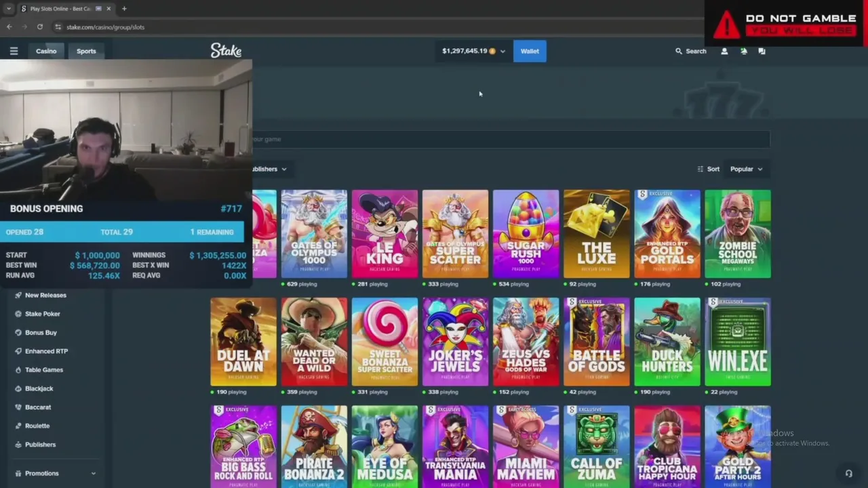The image size is (868, 488).
Task: Open the notifications bell icon
Action: pos(743,51)
